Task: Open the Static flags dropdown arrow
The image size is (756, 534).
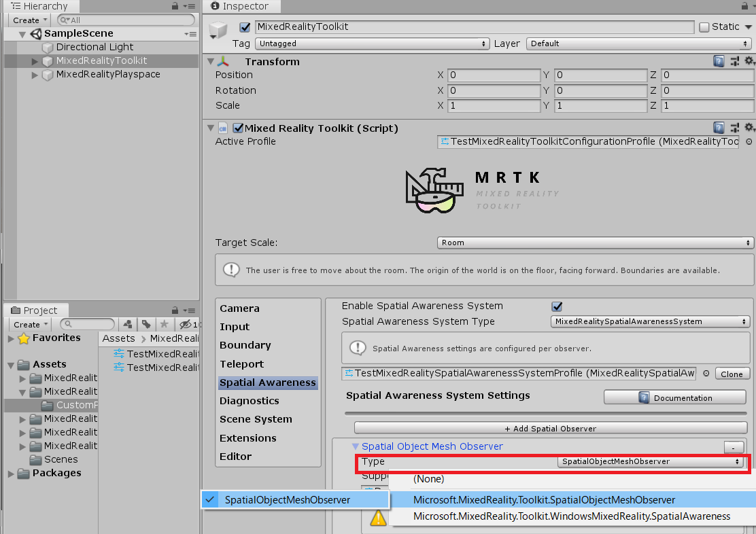Action: (749, 27)
